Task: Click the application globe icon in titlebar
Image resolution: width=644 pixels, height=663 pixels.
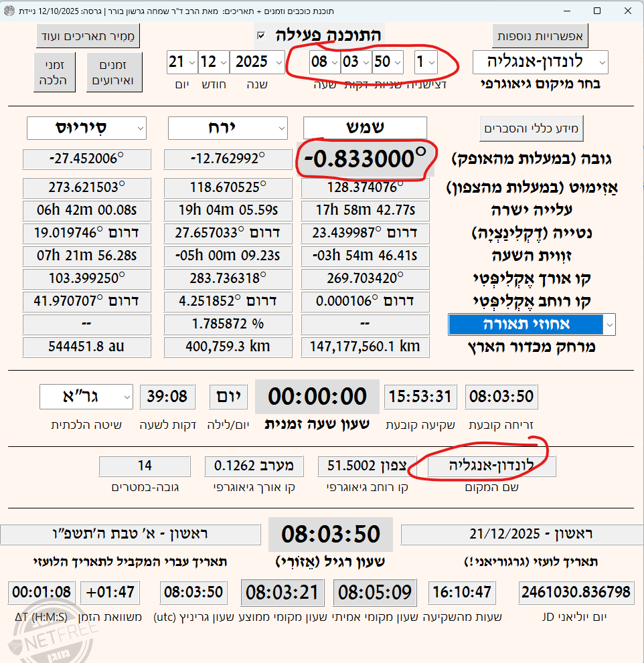Action: 8,10
